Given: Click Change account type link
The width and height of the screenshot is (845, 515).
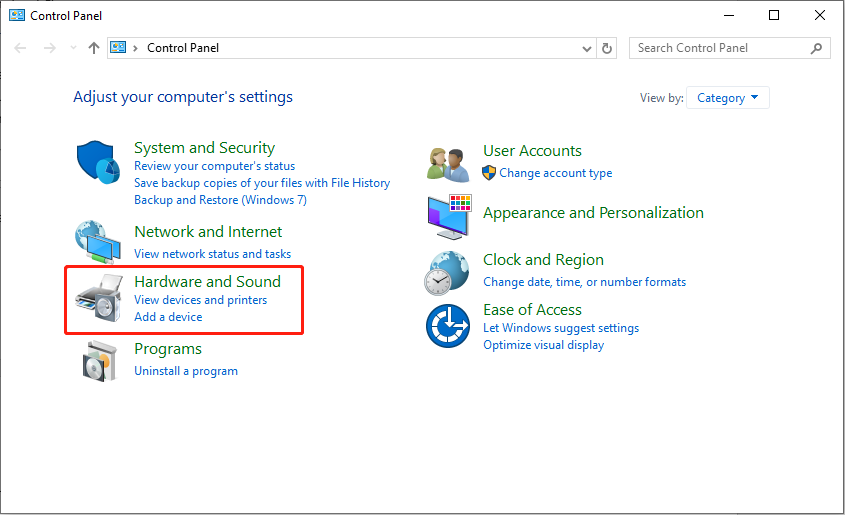Looking at the screenshot, I should click(x=555, y=173).
